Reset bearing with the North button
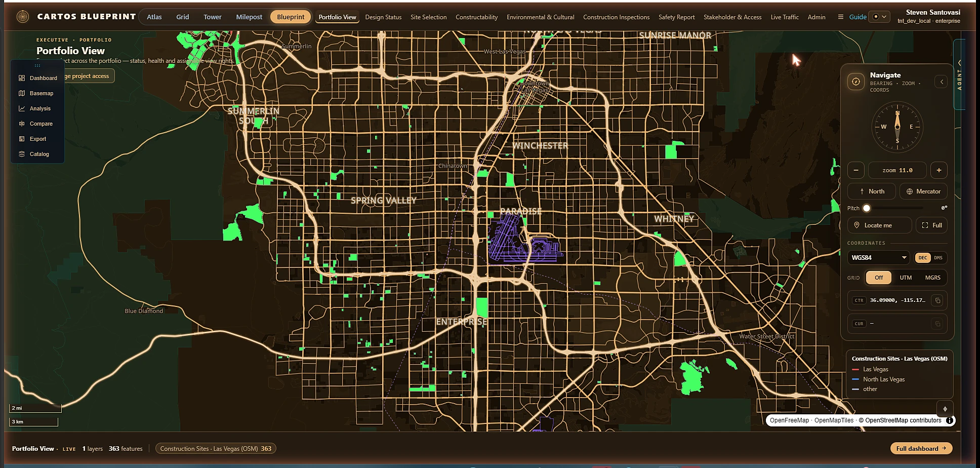 point(872,191)
